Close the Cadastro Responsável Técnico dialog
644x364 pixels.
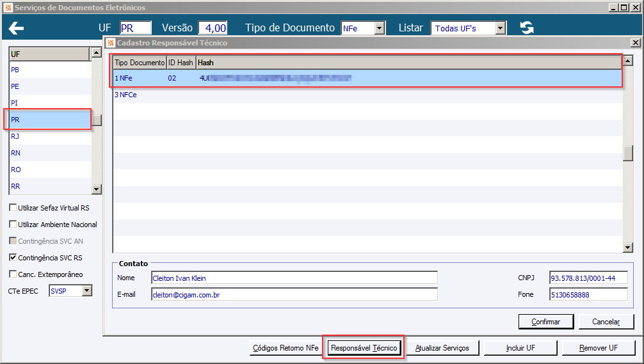click(x=636, y=43)
